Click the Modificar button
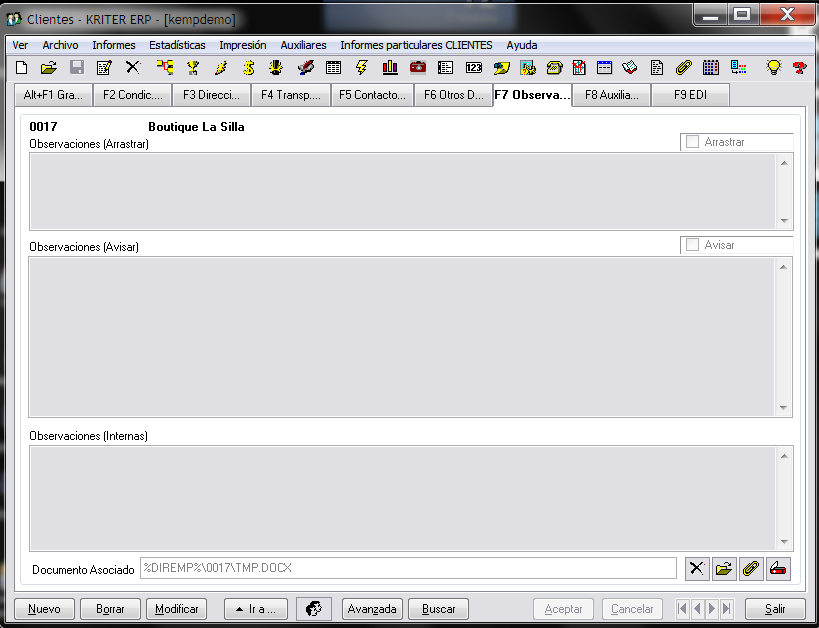The image size is (819, 628). (x=177, y=609)
